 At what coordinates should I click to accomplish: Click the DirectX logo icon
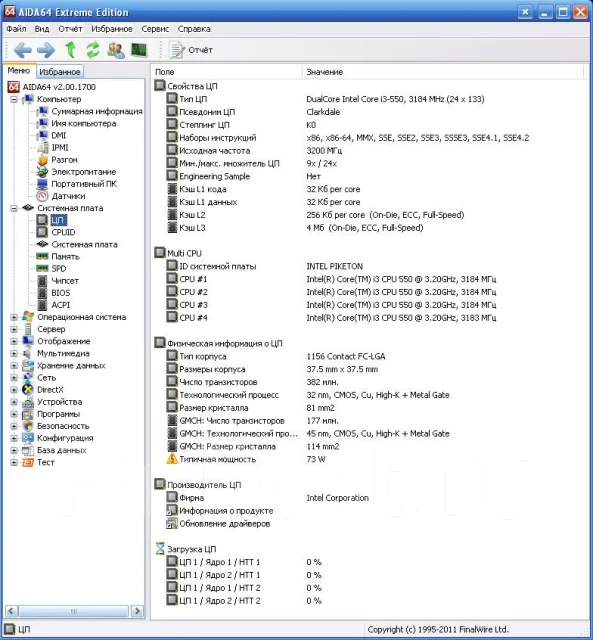tap(28, 390)
